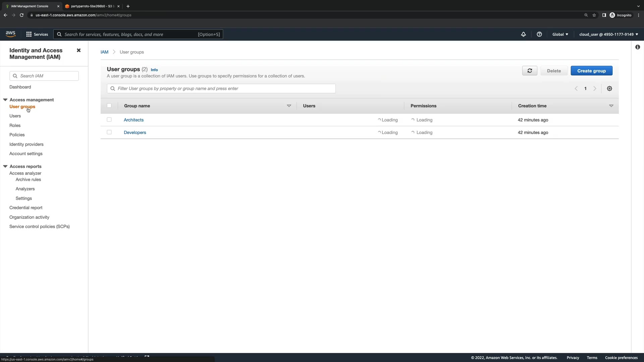
Task: Bookmark page with star icon
Action: (x=594, y=15)
